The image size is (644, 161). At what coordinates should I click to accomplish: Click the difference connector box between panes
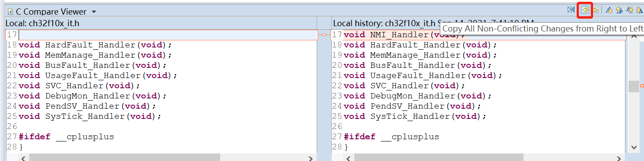click(x=324, y=35)
